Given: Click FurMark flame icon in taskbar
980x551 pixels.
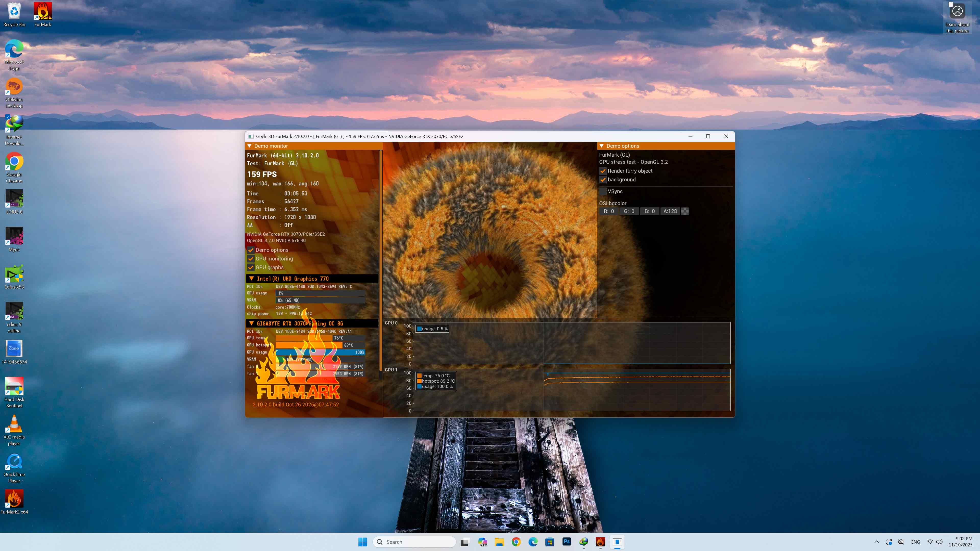Looking at the screenshot, I should pyautogui.click(x=600, y=542).
